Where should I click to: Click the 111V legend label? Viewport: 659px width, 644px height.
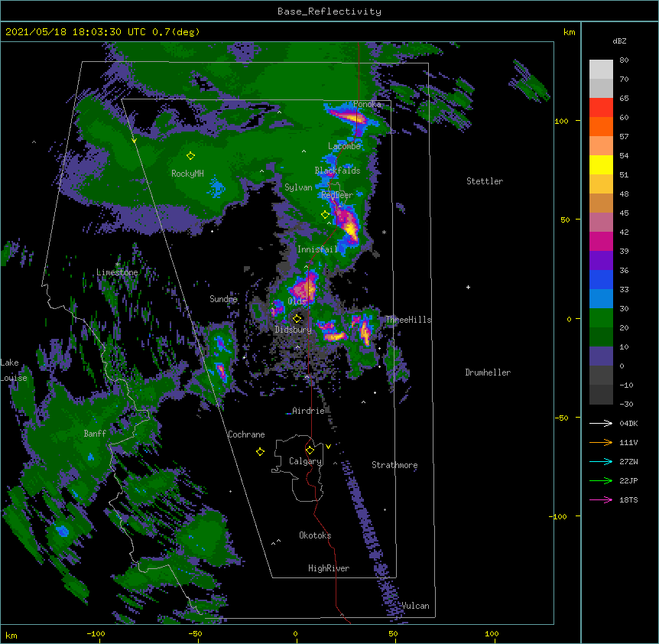[628, 442]
